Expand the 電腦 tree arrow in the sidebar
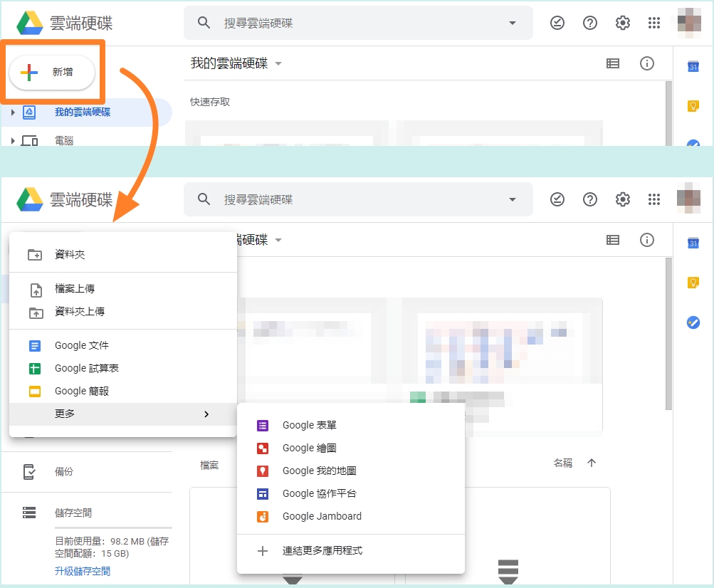714x588 pixels. coord(13,141)
